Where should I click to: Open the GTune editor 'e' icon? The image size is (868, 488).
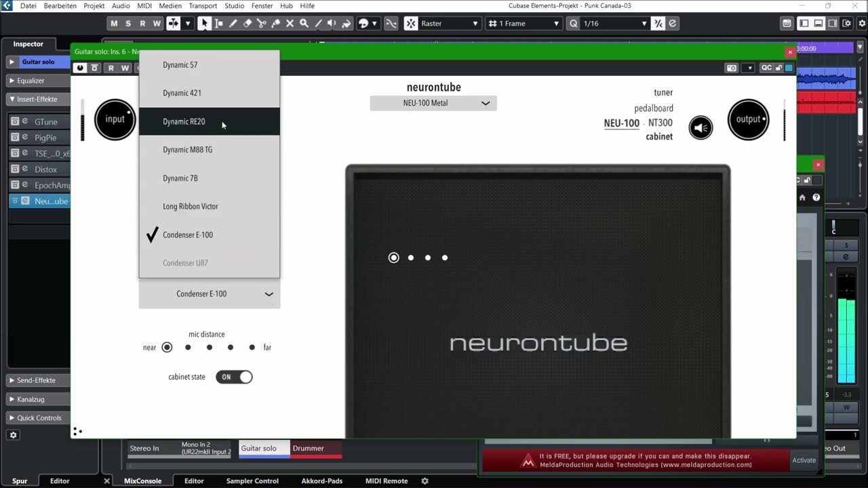tap(25, 121)
